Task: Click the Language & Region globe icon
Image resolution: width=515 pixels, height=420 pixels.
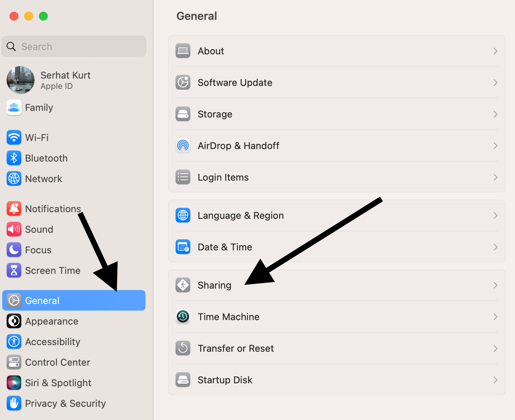Action: click(x=183, y=216)
